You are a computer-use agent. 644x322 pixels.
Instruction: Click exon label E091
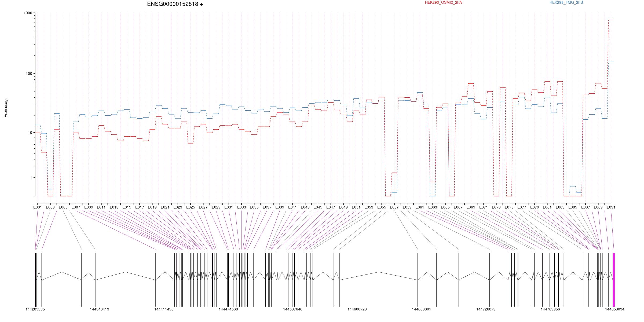tap(611, 207)
